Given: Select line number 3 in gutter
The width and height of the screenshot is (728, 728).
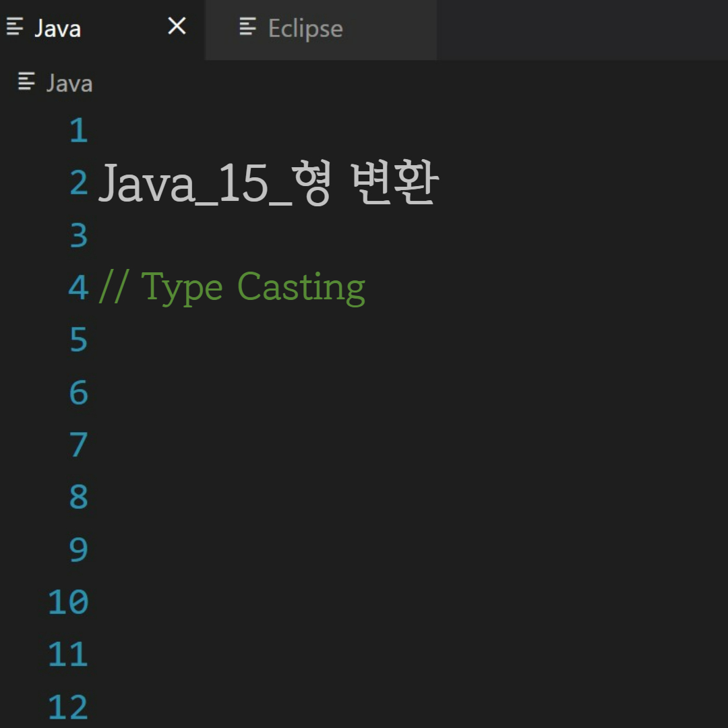Looking at the screenshot, I should (x=79, y=235).
